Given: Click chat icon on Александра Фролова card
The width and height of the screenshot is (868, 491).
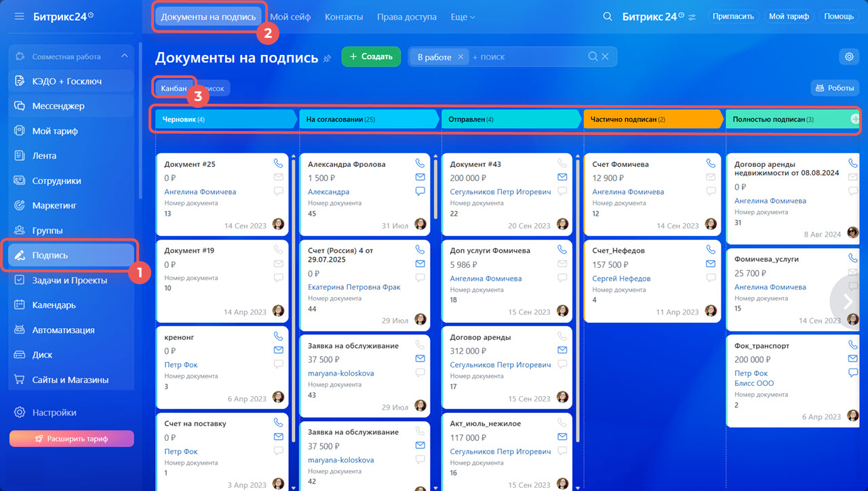Looking at the screenshot, I should click(x=420, y=191).
